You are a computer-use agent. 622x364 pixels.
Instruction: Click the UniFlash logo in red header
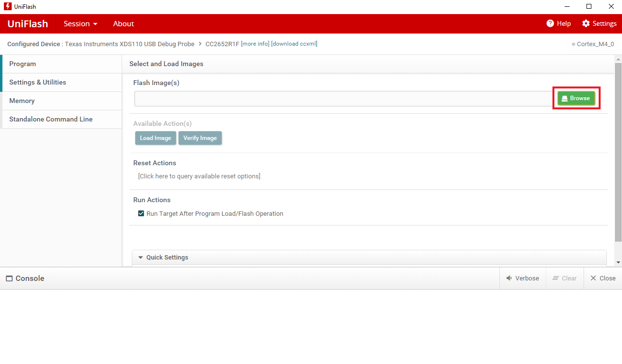(28, 24)
